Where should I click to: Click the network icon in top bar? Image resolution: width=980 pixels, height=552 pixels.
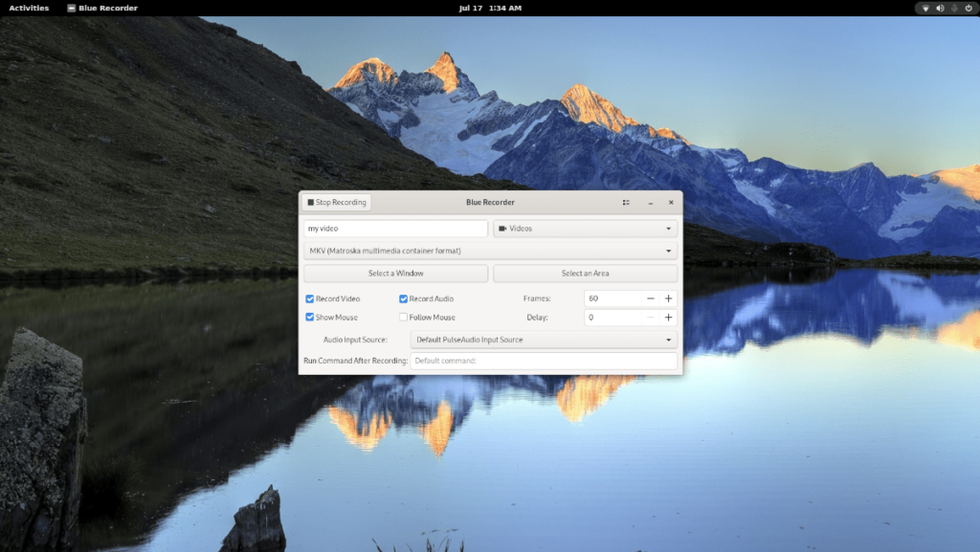(925, 8)
